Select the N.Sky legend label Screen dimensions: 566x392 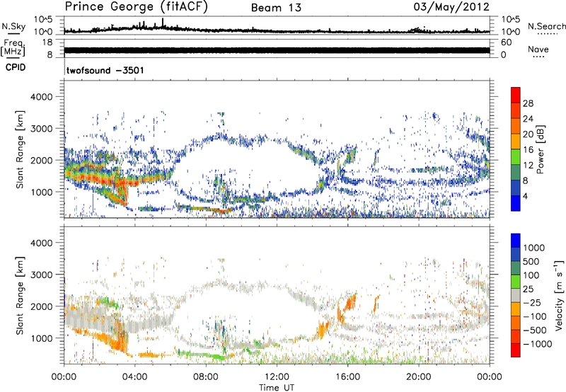coord(13,26)
